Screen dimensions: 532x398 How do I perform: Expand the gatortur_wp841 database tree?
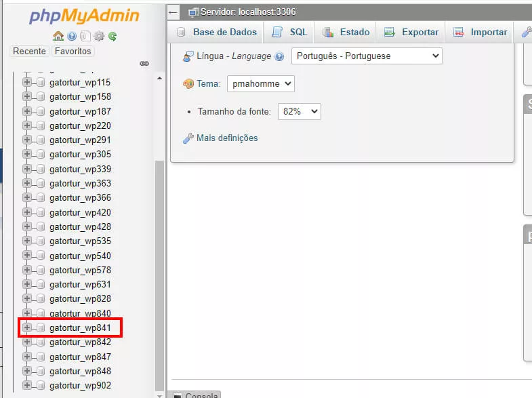pos(27,327)
